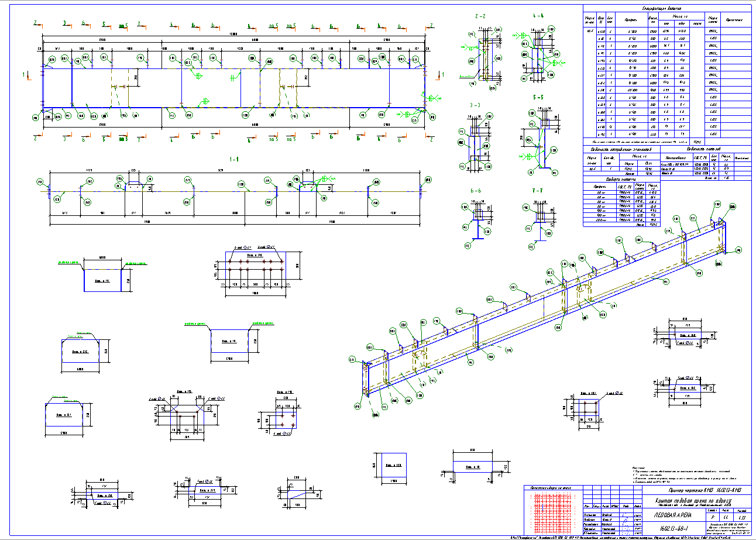Image resolution: width=756 pixels, height=540 pixels.
Task: Click the "7-7" section title
Action: click(538, 191)
